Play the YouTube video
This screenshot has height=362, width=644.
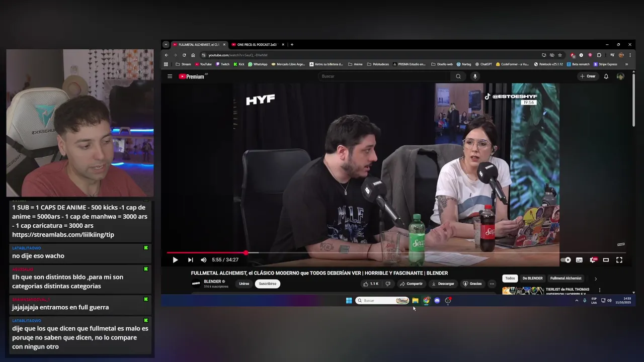(175, 260)
